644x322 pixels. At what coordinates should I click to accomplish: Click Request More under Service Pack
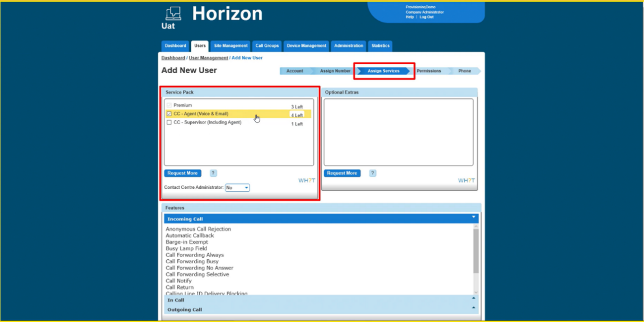(x=183, y=173)
